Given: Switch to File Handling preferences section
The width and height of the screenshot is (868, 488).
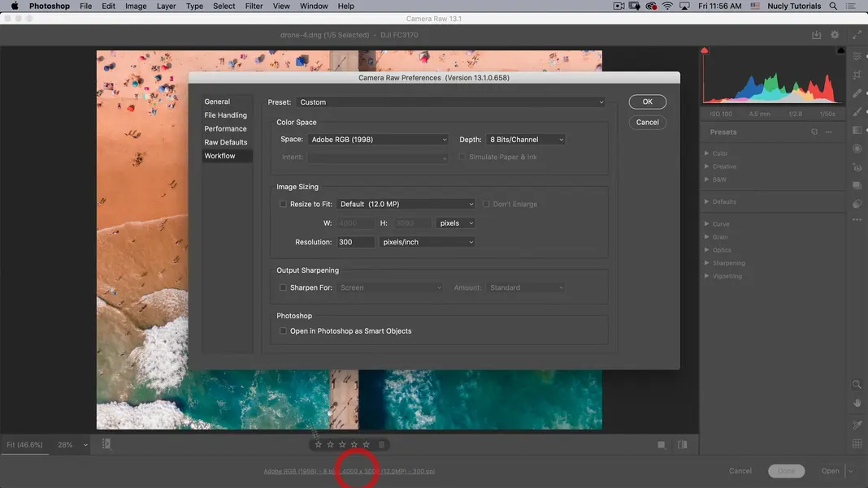Looking at the screenshot, I should [x=225, y=115].
